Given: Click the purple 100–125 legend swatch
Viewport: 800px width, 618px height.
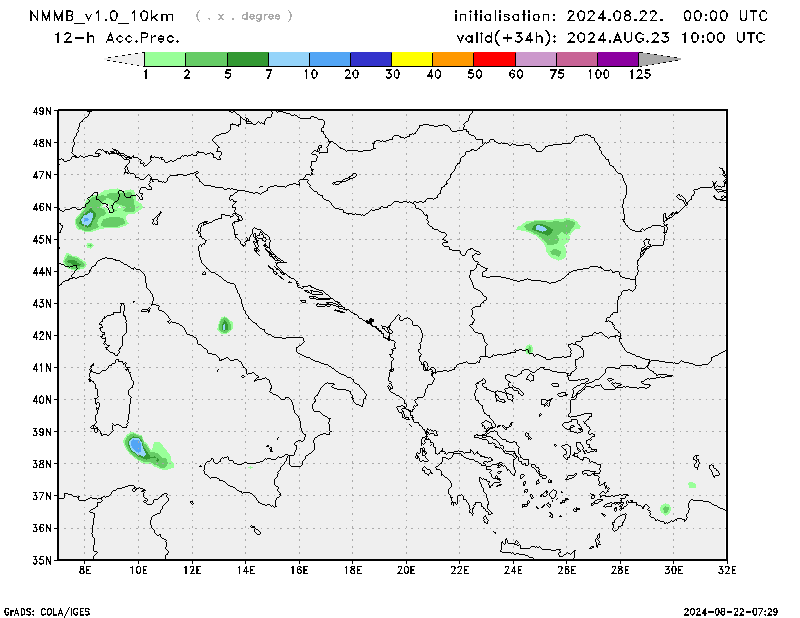Looking at the screenshot, I should click(x=618, y=59).
